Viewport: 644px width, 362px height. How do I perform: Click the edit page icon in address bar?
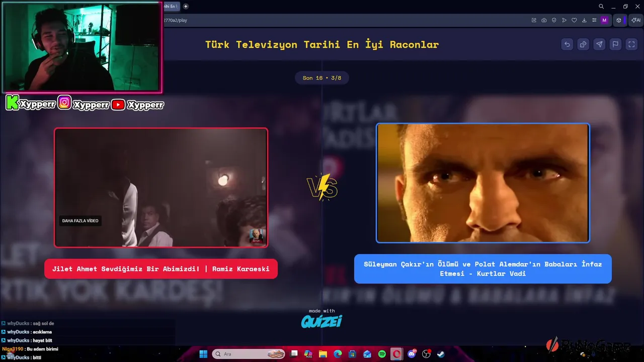(x=534, y=20)
